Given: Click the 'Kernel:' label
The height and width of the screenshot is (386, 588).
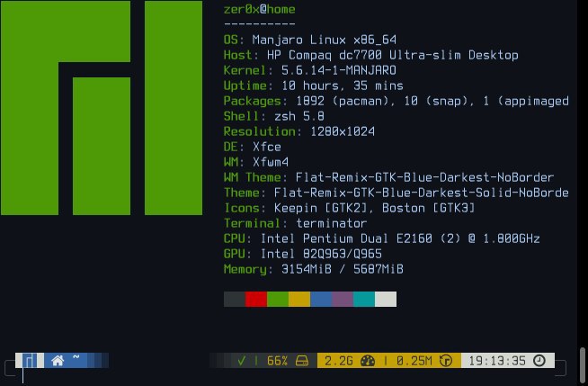Looking at the screenshot, I should click(248, 70).
